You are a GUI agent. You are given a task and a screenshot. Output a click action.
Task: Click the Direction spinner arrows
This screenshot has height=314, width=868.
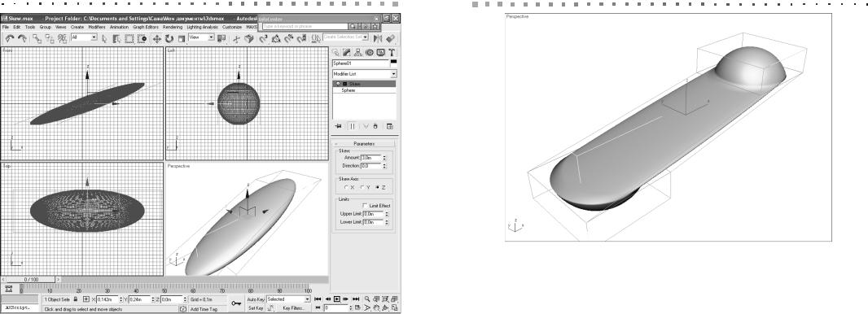(x=384, y=165)
